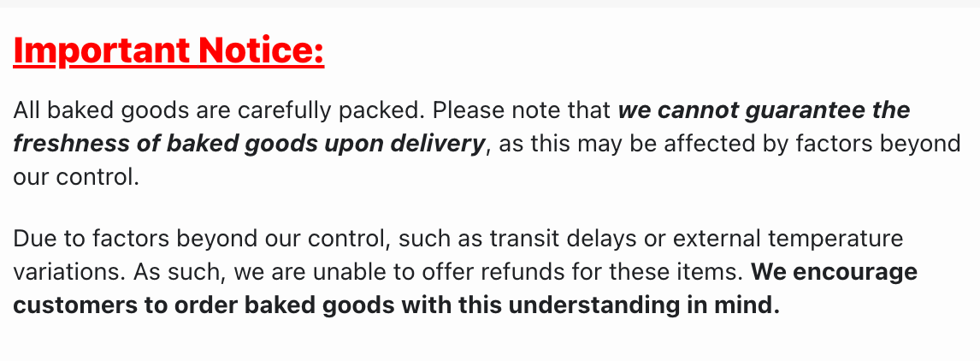Click bold "freshness of baked goods upon delivery"

pyautogui.click(x=249, y=143)
